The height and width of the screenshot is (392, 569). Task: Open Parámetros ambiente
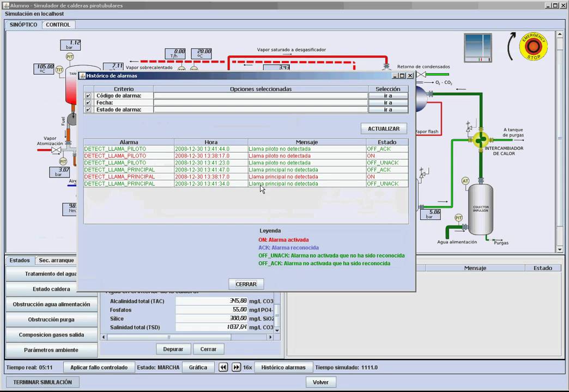tap(52, 350)
